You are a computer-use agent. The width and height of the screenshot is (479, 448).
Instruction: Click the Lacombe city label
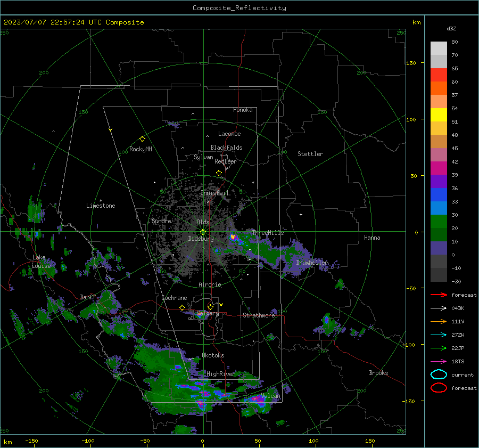coord(229,134)
